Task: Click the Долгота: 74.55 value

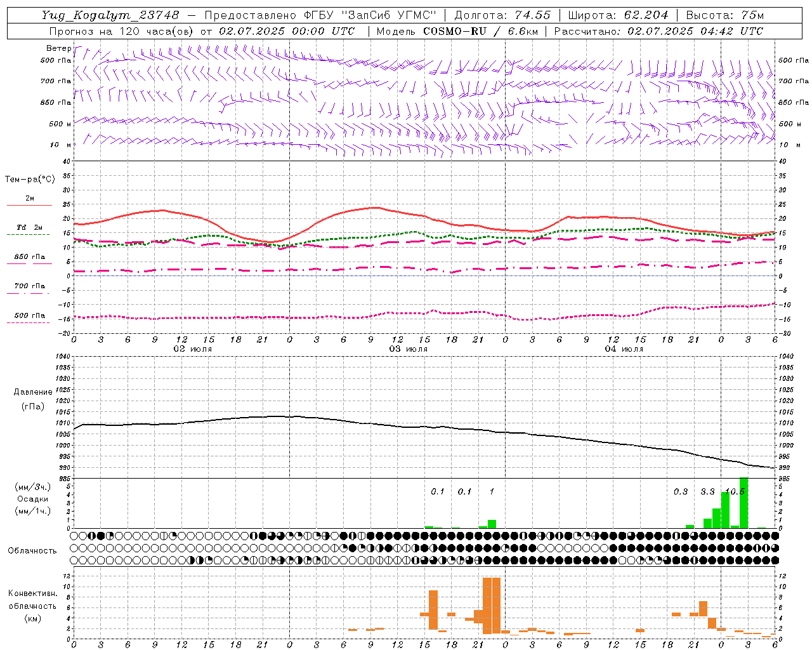Action: click(502, 15)
